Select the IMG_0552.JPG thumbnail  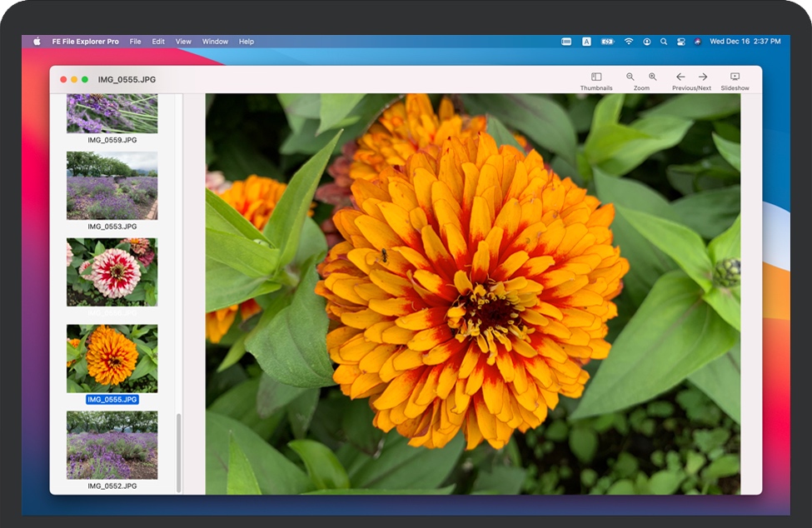tap(112, 445)
